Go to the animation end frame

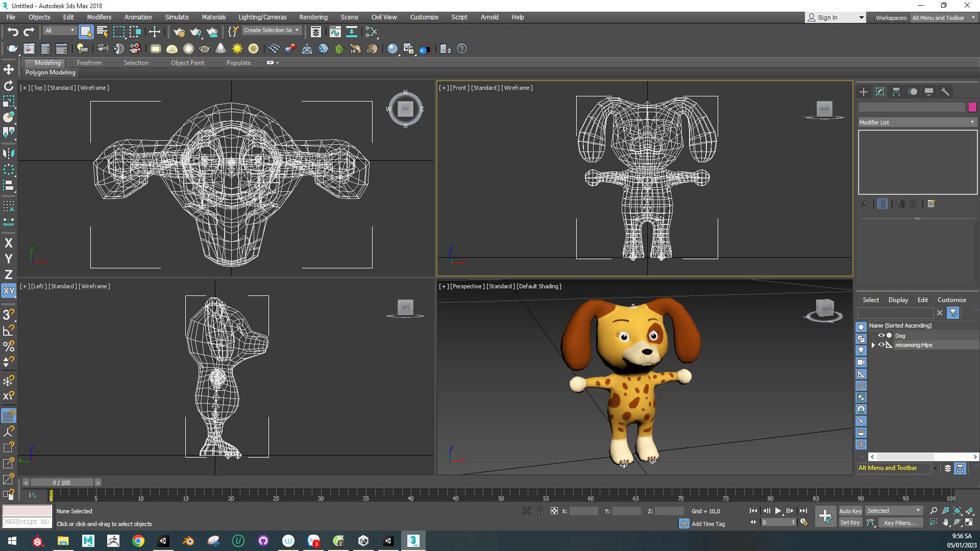[803, 511]
